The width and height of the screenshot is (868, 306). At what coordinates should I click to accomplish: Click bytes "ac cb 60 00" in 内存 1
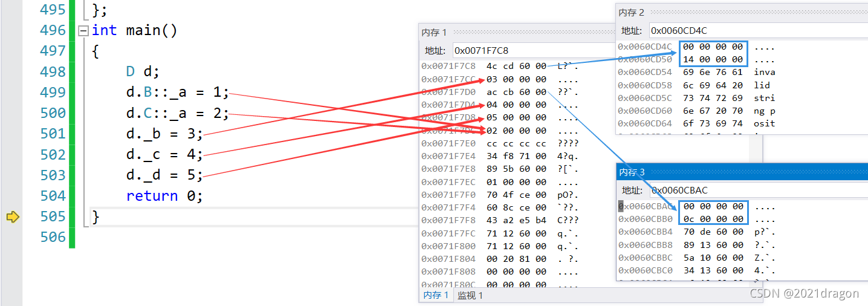point(516,92)
